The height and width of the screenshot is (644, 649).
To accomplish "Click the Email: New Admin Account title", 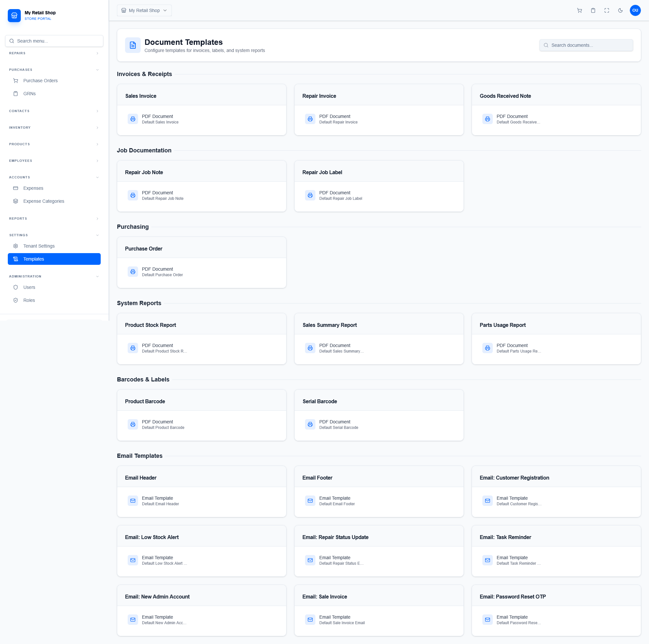I will click(157, 597).
